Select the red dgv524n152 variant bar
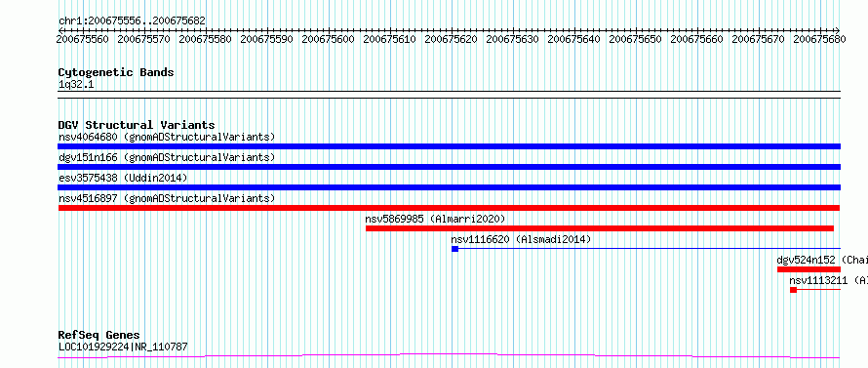The image size is (868, 368). coord(809,269)
